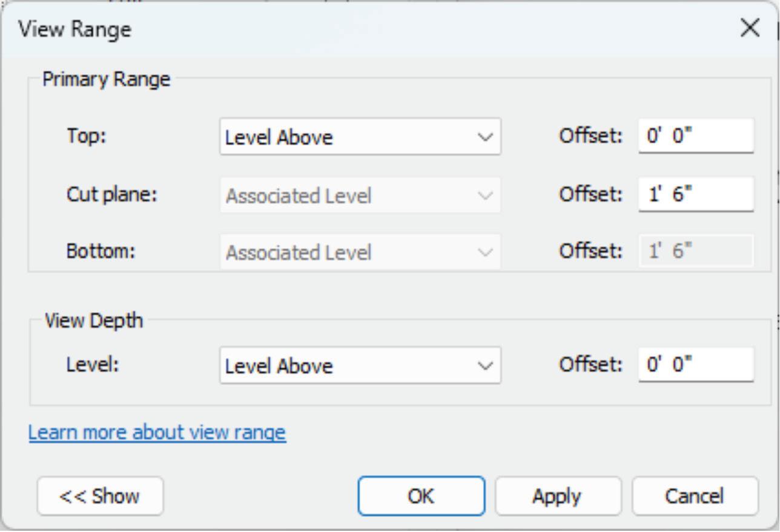Click the Apply button

pos(558,496)
